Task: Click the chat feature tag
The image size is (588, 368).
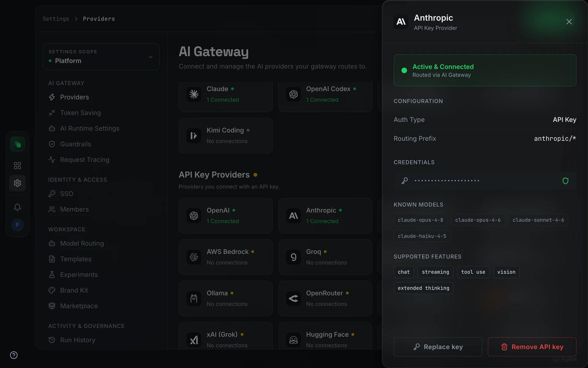Action: [x=404, y=272]
